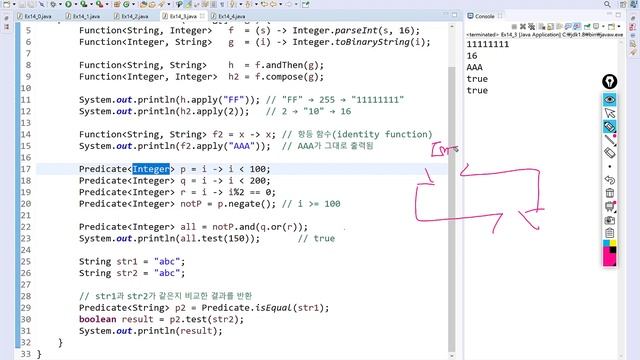Click "11111111" in the Console output

pyautogui.click(x=488, y=44)
